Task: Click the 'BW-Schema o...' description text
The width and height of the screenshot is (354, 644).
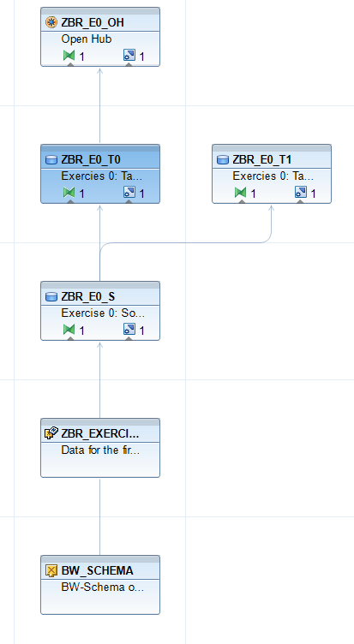Action: 102,587
